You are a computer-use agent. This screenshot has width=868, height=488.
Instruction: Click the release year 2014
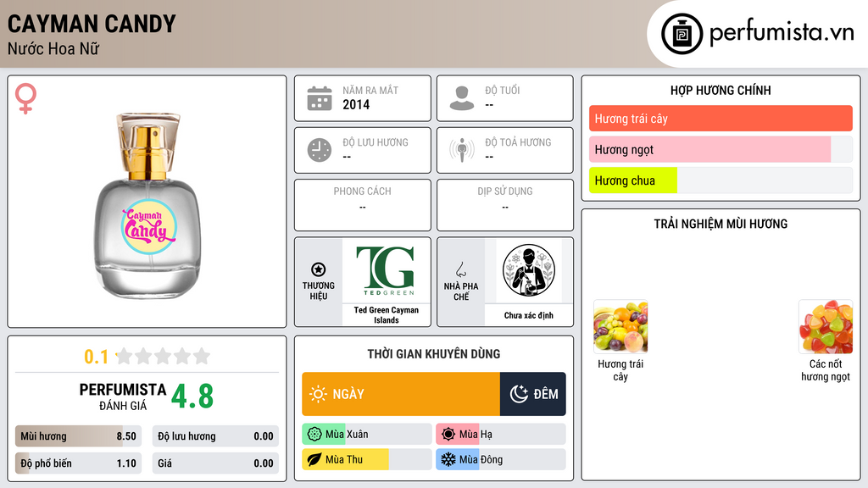coord(356,104)
